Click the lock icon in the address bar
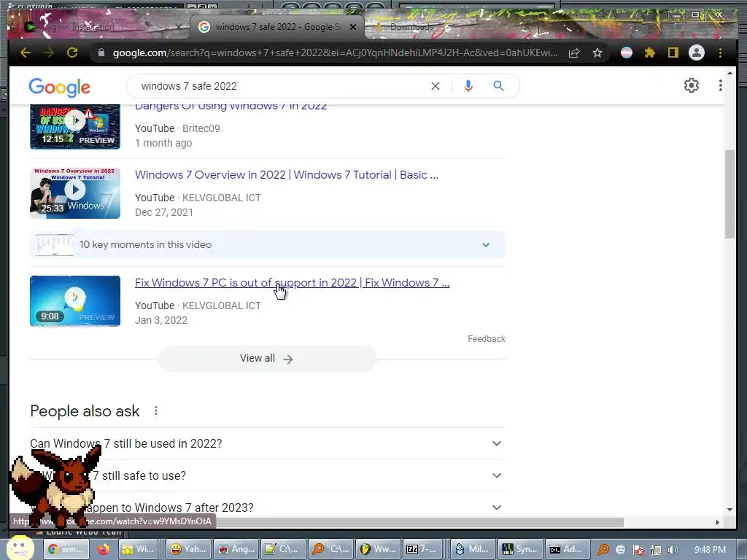The height and width of the screenshot is (560, 747). coord(101,52)
